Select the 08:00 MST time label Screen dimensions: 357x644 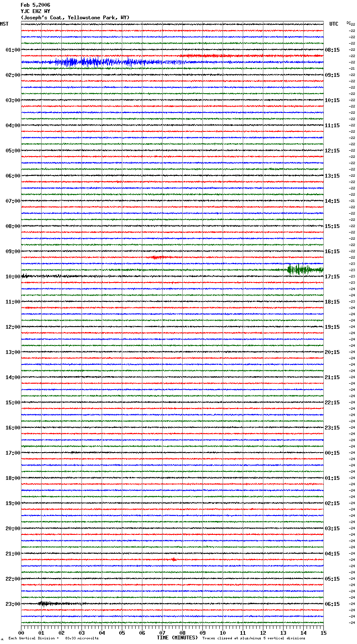tap(13, 226)
